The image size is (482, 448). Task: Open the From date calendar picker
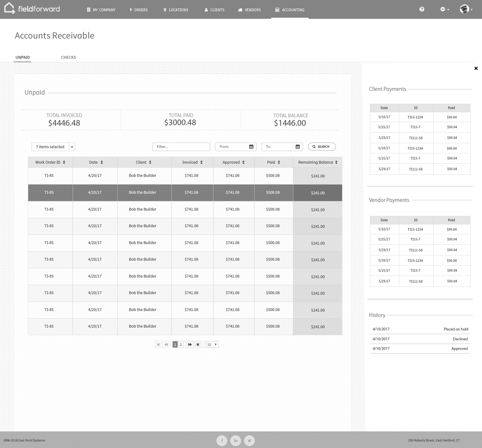pyautogui.click(x=251, y=147)
